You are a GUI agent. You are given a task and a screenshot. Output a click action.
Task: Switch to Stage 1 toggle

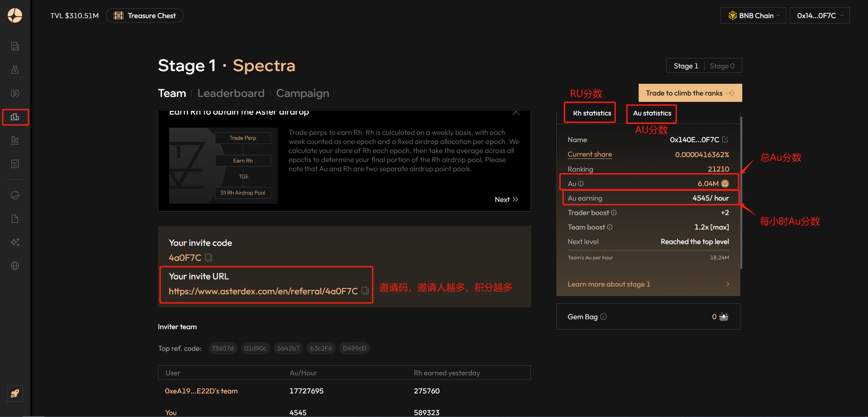[686, 66]
